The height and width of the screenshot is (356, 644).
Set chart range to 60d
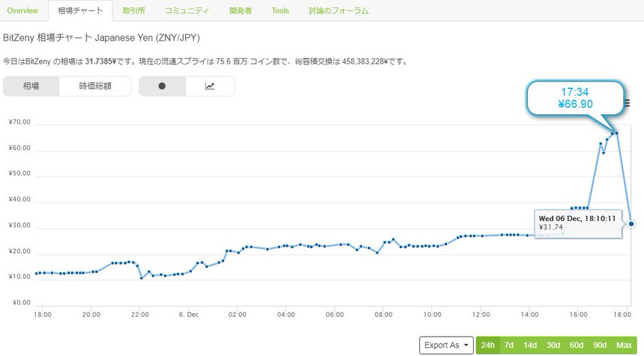pyautogui.click(x=576, y=345)
